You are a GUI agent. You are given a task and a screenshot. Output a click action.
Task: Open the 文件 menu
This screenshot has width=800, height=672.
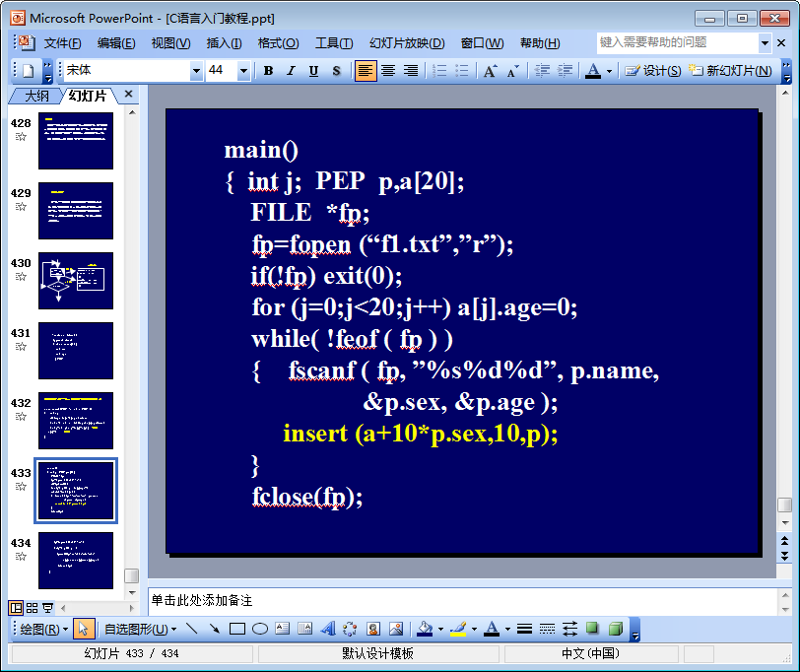pyautogui.click(x=63, y=43)
